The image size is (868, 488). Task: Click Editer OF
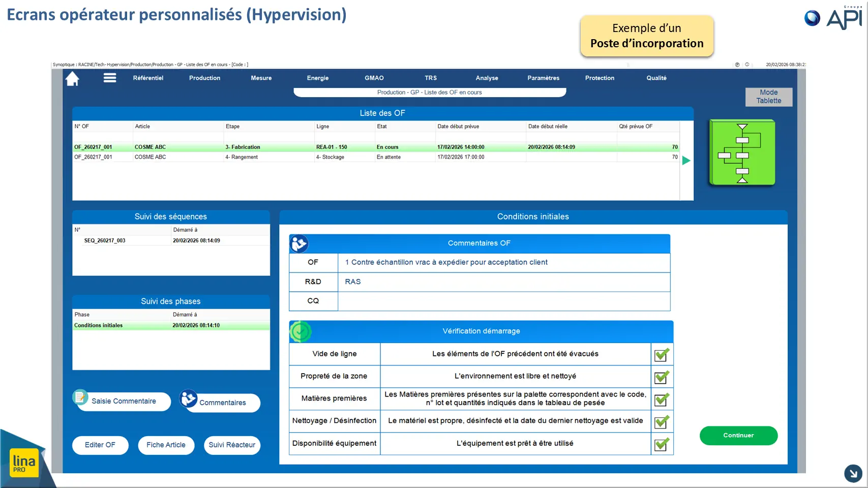pos(100,445)
